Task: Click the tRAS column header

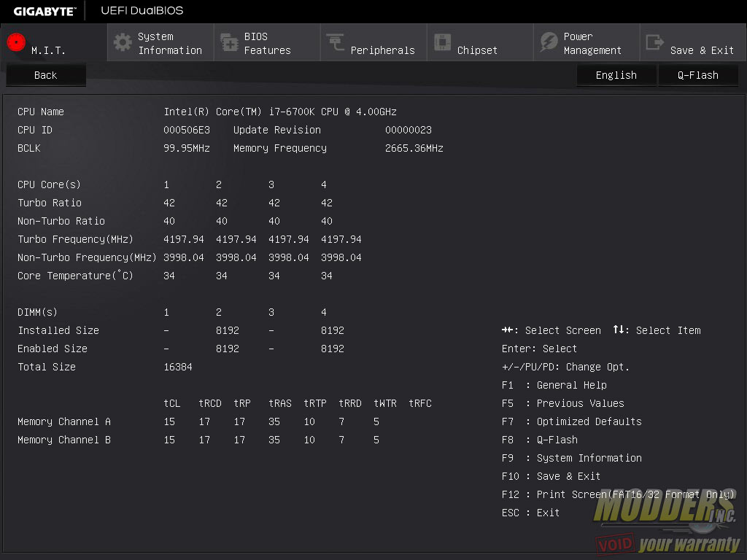Action: (x=280, y=403)
